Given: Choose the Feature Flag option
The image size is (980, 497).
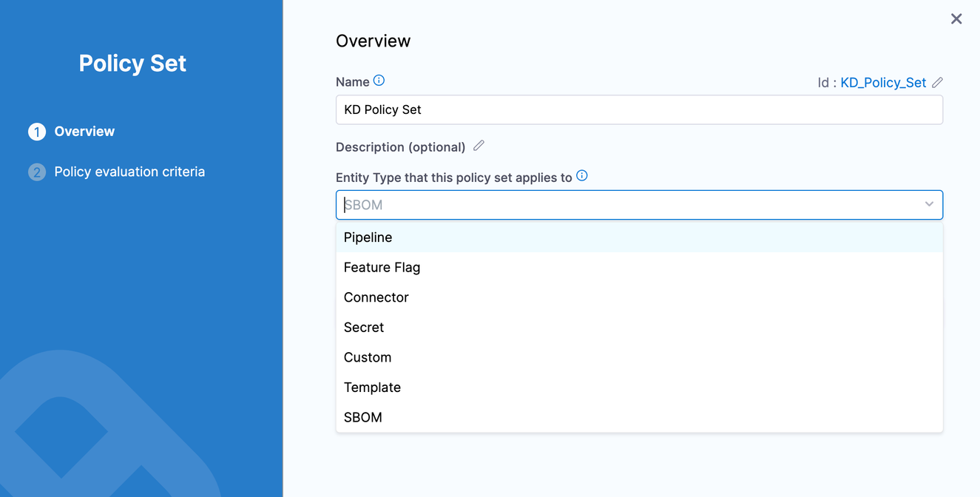Looking at the screenshot, I should point(382,268).
